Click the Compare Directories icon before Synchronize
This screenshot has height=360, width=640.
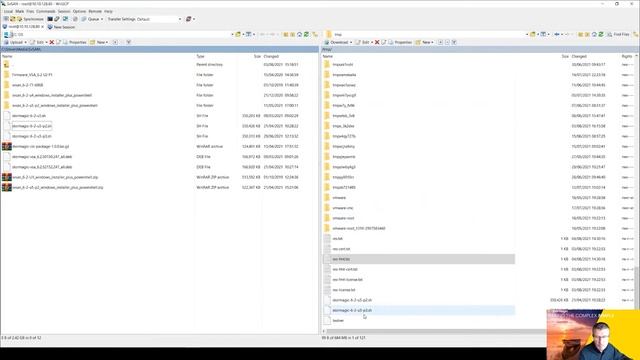pyautogui.click(x=13, y=19)
